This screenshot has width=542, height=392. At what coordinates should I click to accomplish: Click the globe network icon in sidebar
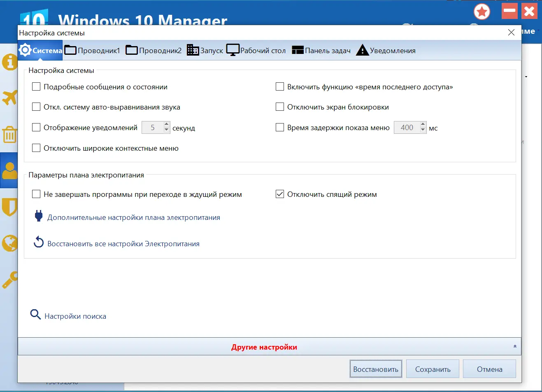9,243
